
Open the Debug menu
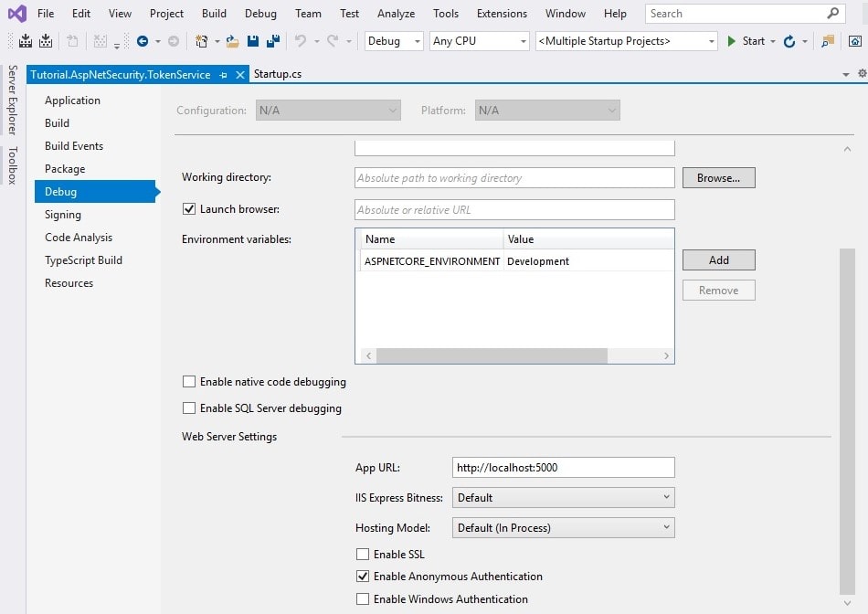[x=260, y=14]
